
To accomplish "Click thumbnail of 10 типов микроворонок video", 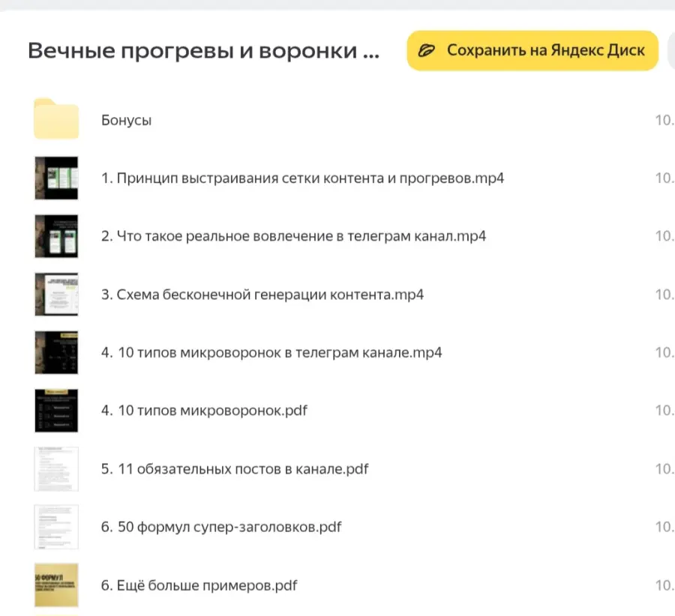I will (56, 352).
